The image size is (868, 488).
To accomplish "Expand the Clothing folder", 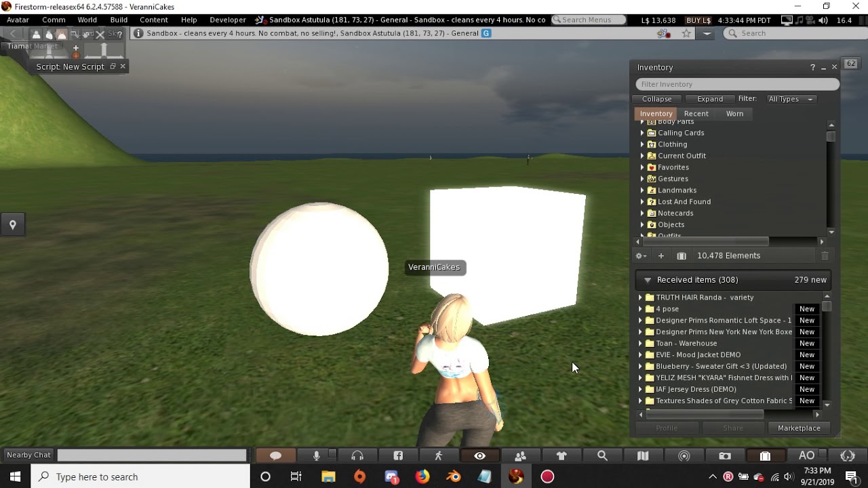I will click(642, 144).
